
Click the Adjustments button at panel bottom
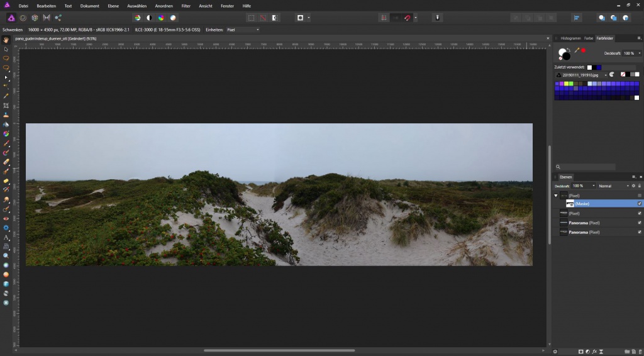(588, 352)
